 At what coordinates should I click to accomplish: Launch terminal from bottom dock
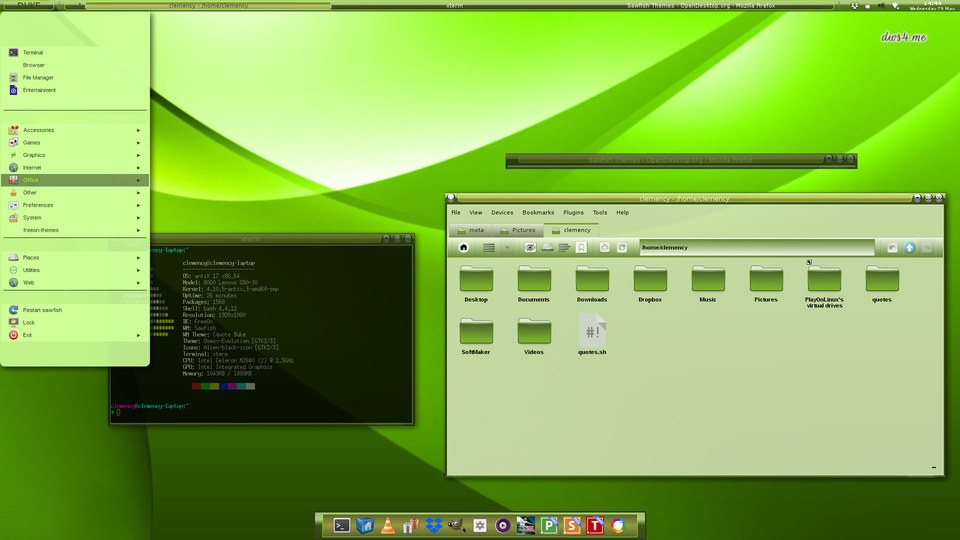click(342, 525)
